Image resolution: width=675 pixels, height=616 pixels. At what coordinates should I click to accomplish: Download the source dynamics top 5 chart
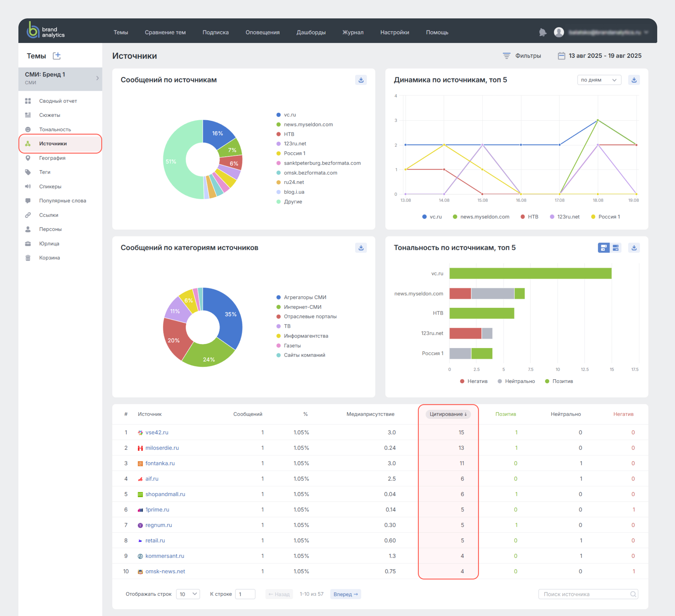pyautogui.click(x=634, y=80)
